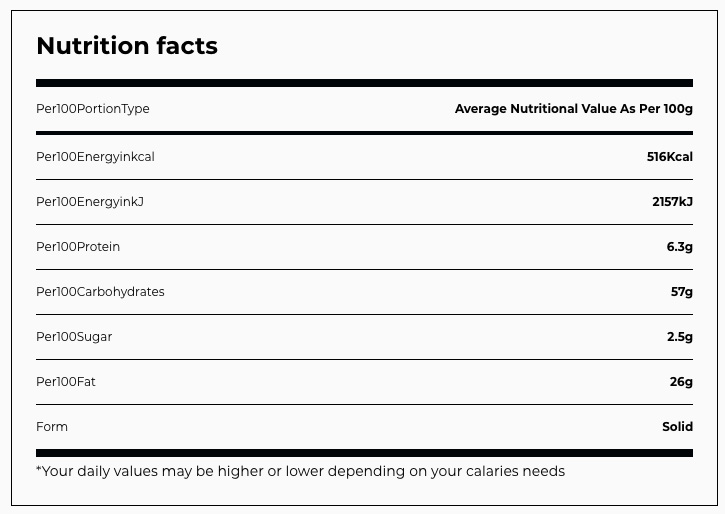Image resolution: width=725 pixels, height=514 pixels.
Task: Click the 57g carbohydrates value
Action: (681, 292)
